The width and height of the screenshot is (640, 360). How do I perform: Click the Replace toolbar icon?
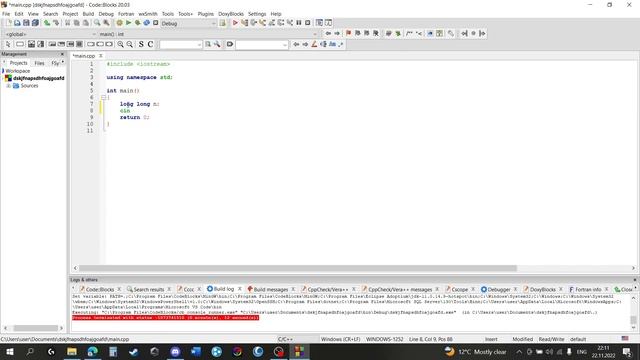(106, 23)
